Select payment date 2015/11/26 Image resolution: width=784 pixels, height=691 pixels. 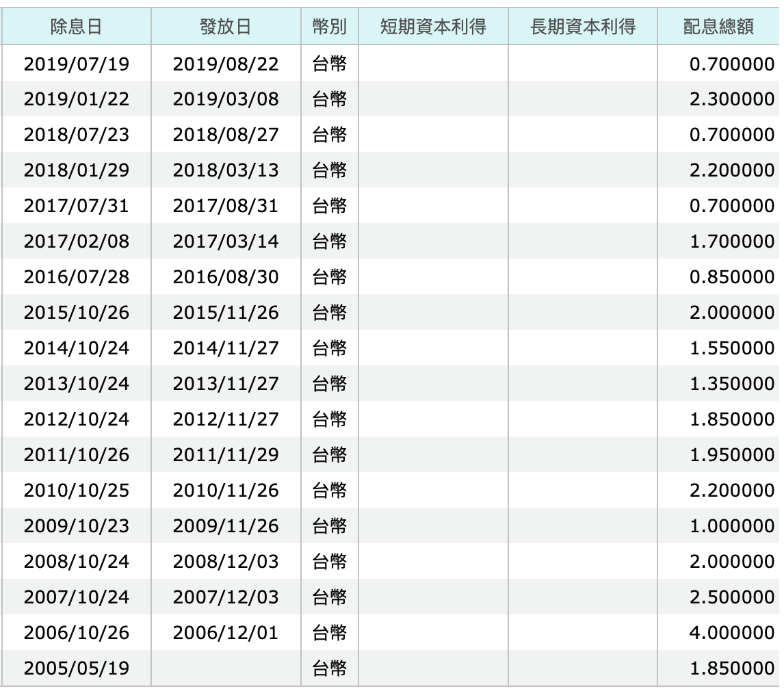click(x=226, y=312)
